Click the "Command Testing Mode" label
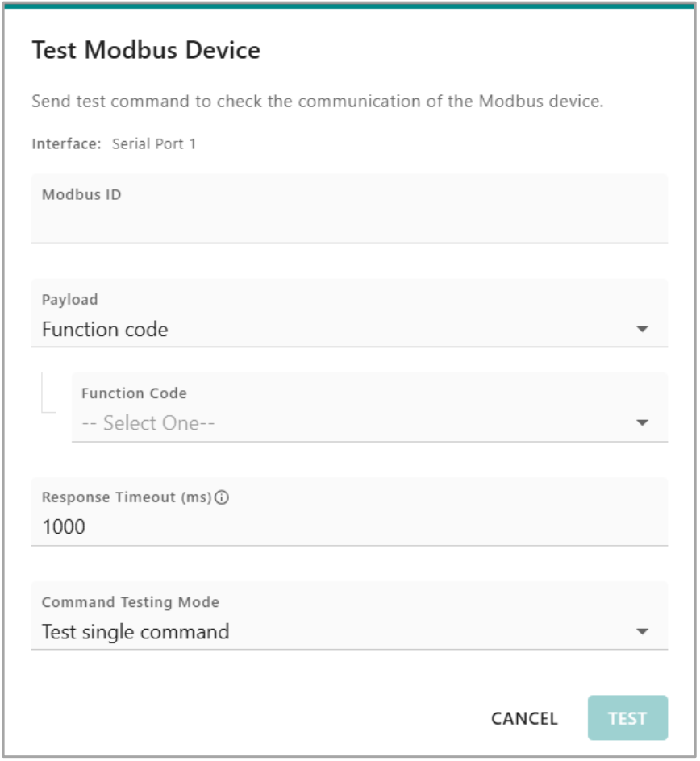The height and width of the screenshot is (761, 700). point(131,602)
